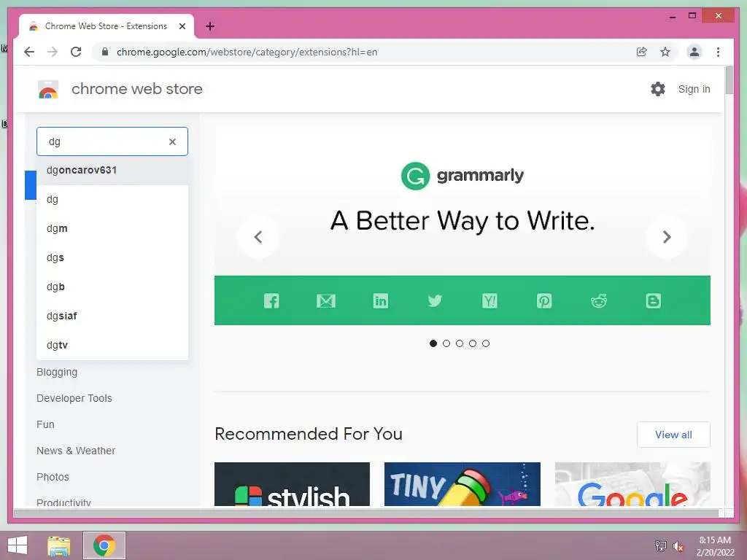Choose suggestion dg
This screenshot has height=560, width=747.
coord(112,199)
